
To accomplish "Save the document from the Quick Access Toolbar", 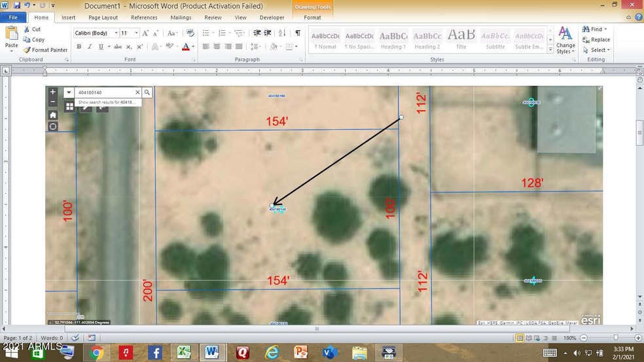I will (x=17, y=5).
